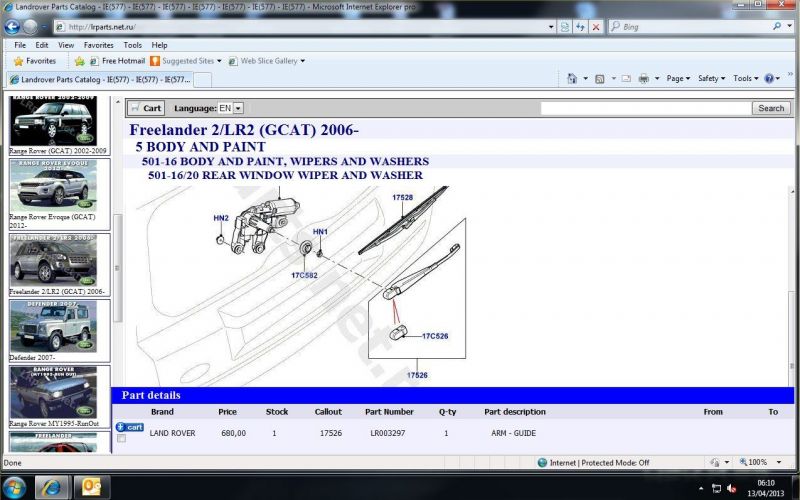The width and height of the screenshot is (800, 500).
Task: Click the Internet Explorer taskbar icon
Action: [51, 487]
